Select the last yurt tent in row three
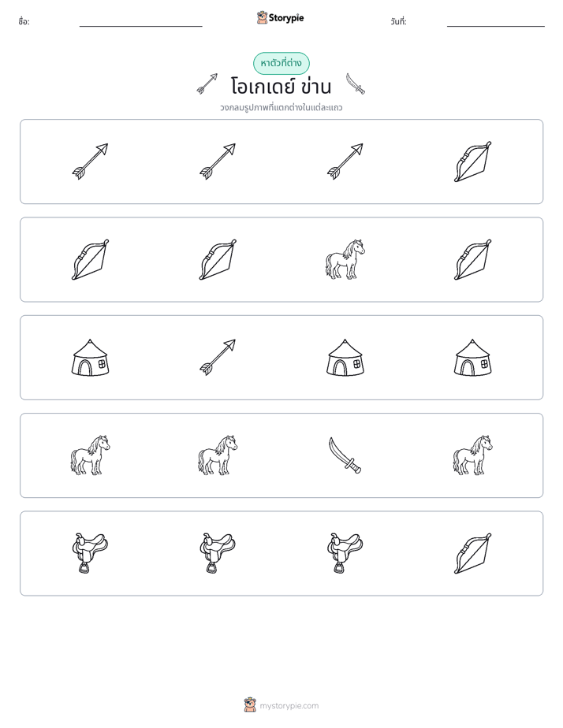 (472, 358)
